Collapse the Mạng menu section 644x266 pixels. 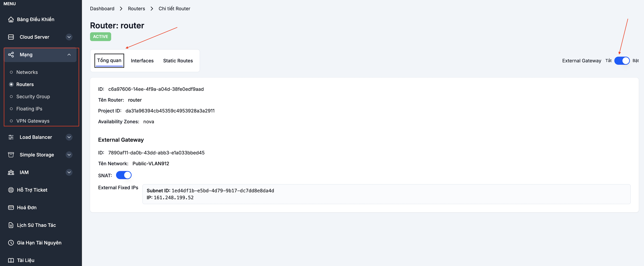[69, 55]
